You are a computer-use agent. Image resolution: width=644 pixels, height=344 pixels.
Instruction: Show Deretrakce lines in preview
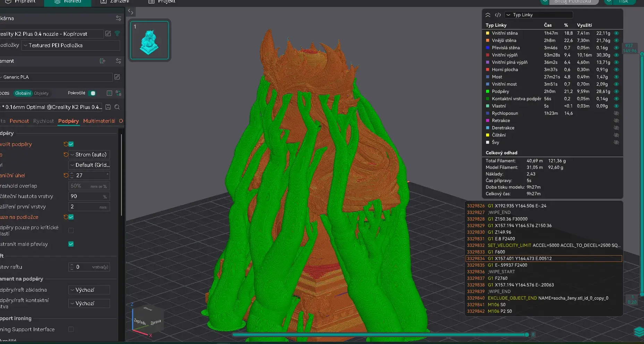616,128
